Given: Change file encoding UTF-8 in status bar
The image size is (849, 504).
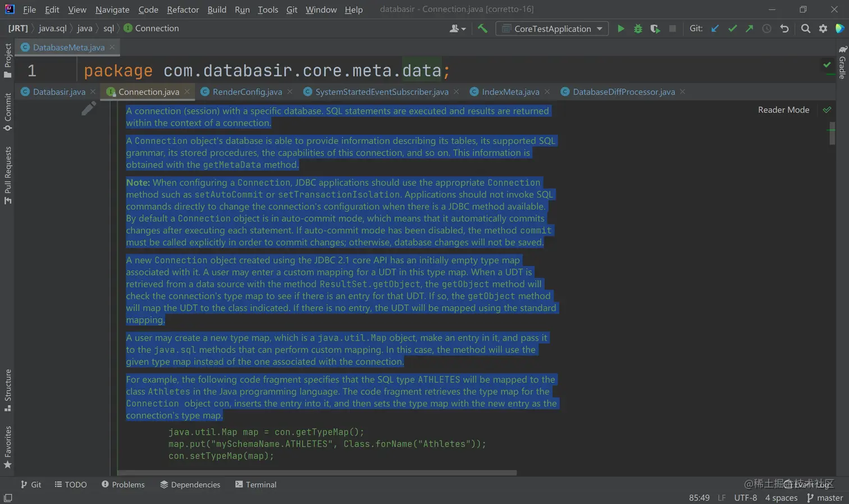Looking at the screenshot, I should 746,498.
